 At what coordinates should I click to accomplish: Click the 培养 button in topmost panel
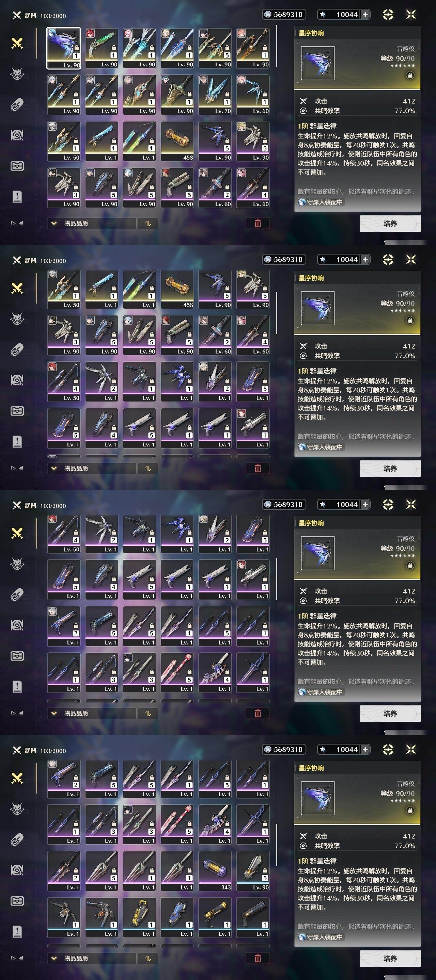(390, 223)
